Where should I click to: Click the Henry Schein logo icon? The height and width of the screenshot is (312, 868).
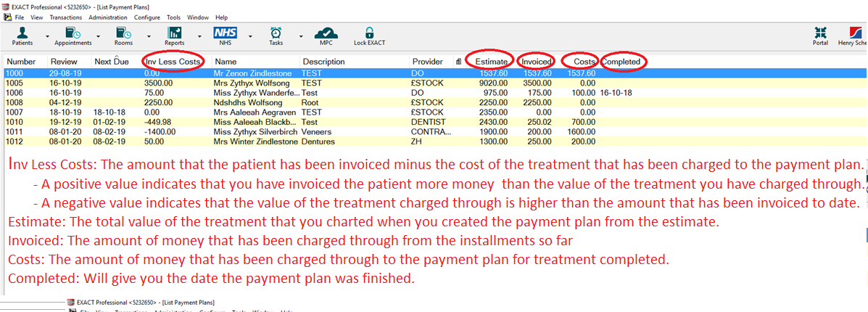coord(857,33)
